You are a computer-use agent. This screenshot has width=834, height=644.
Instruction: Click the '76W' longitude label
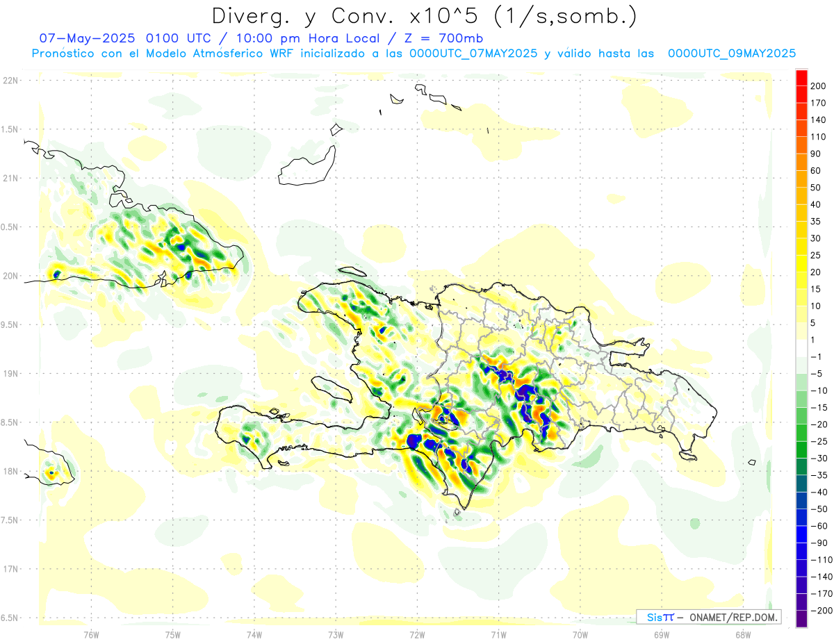click(91, 634)
